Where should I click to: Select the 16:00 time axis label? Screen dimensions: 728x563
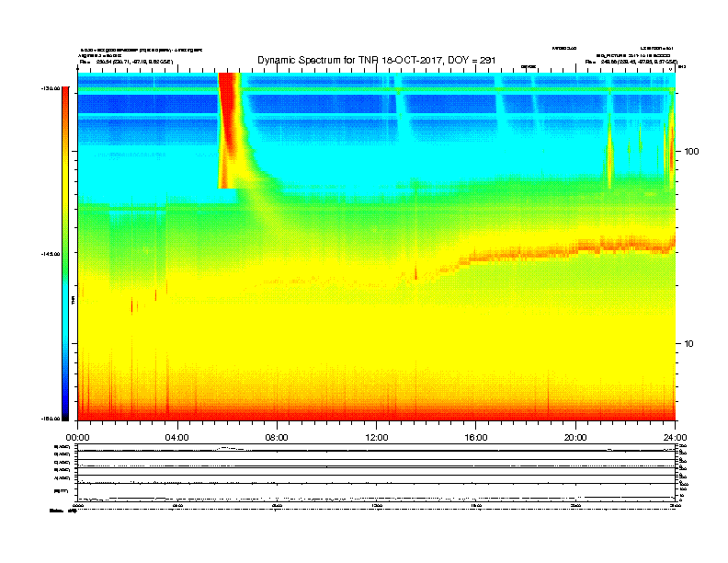click(476, 438)
